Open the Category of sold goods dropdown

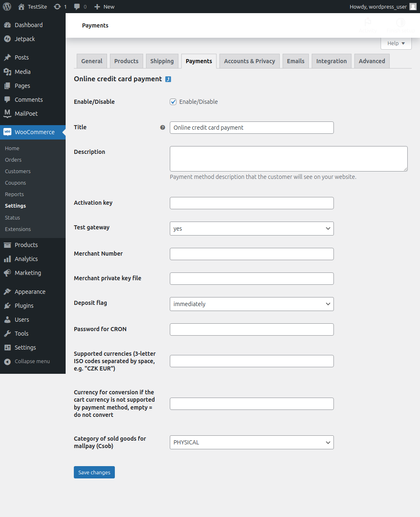coord(251,442)
